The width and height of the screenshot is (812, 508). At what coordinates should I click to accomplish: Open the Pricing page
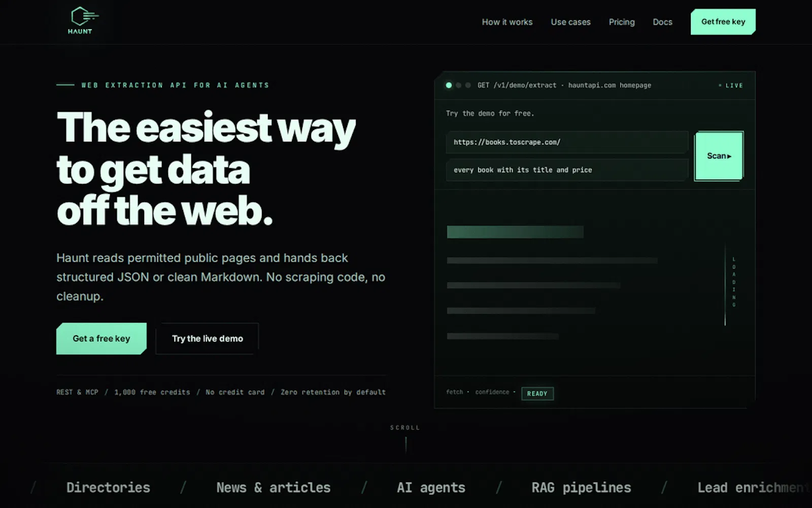(622, 22)
